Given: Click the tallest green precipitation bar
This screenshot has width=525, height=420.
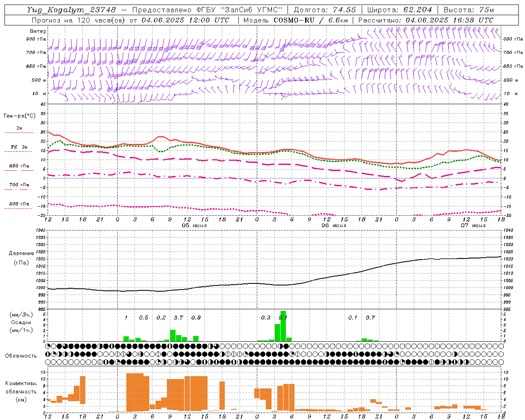Looking at the screenshot, I should [x=283, y=326].
